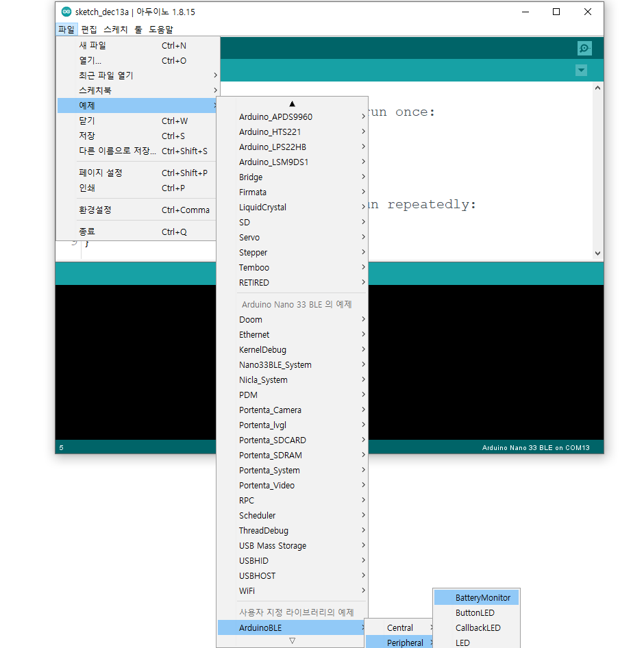Open Ethernet examples submenu
The height and width of the screenshot is (648, 644).
[x=293, y=334]
